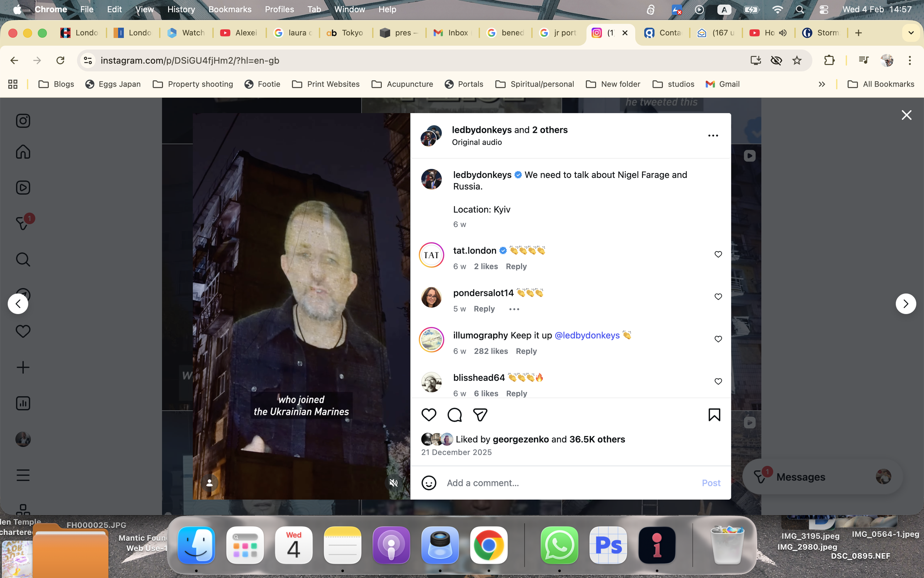
Task: Like the post with the heart icon
Action: coord(429,415)
